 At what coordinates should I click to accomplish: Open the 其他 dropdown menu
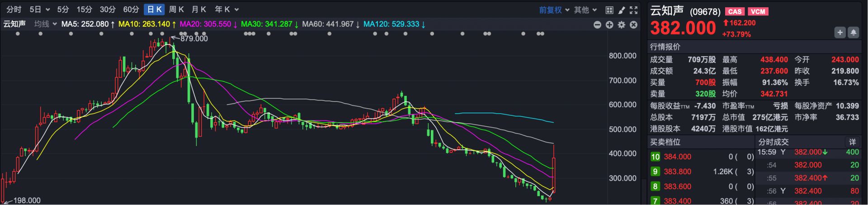(585, 10)
